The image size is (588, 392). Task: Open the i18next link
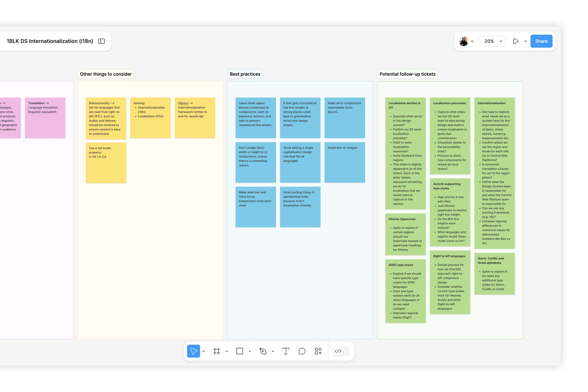click(x=183, y=103)
